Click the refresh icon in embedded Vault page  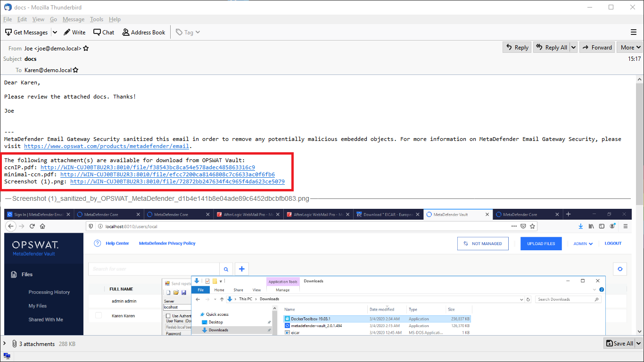620,269
